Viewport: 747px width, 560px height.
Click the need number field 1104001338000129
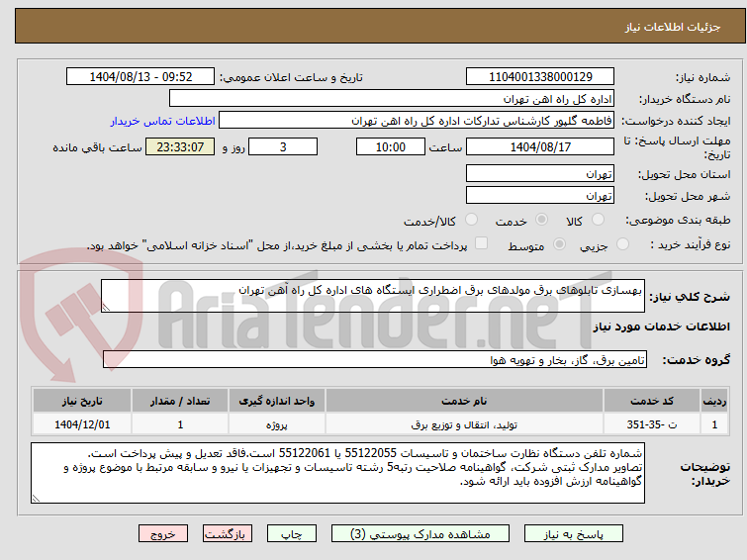click(540, 77)
